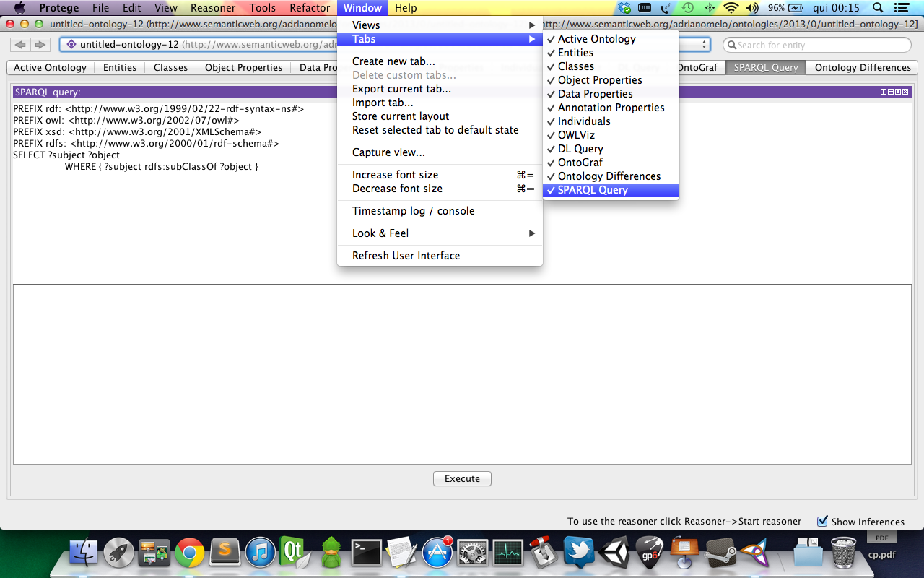Expand the Views submenu
The width and height of the screenshot is (924, 578).
click(x=440, y=25)
